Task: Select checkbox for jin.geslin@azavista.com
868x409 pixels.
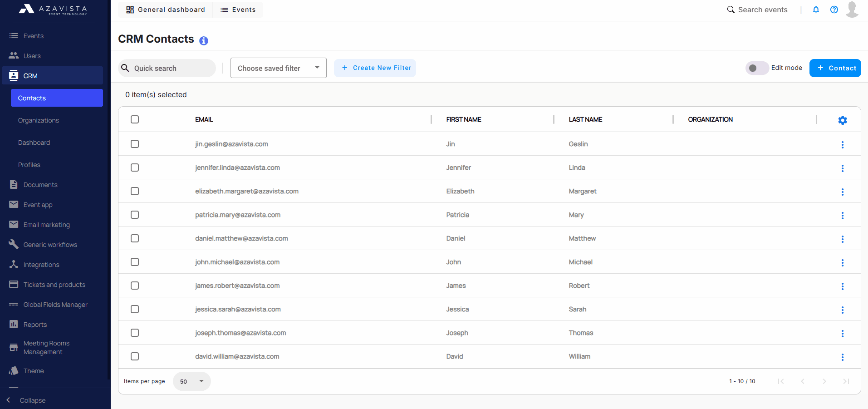Action: [135, 144]
